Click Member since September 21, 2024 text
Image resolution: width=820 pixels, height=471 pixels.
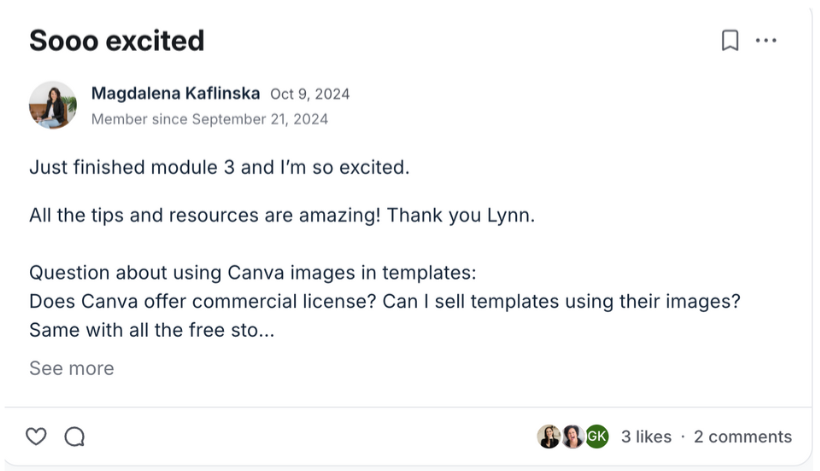coord(209,119)
